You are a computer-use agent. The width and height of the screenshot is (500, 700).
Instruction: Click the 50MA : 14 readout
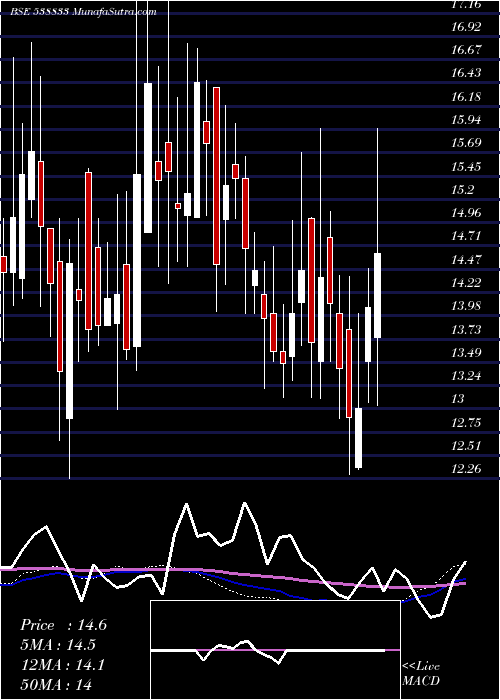coord(56,684)
